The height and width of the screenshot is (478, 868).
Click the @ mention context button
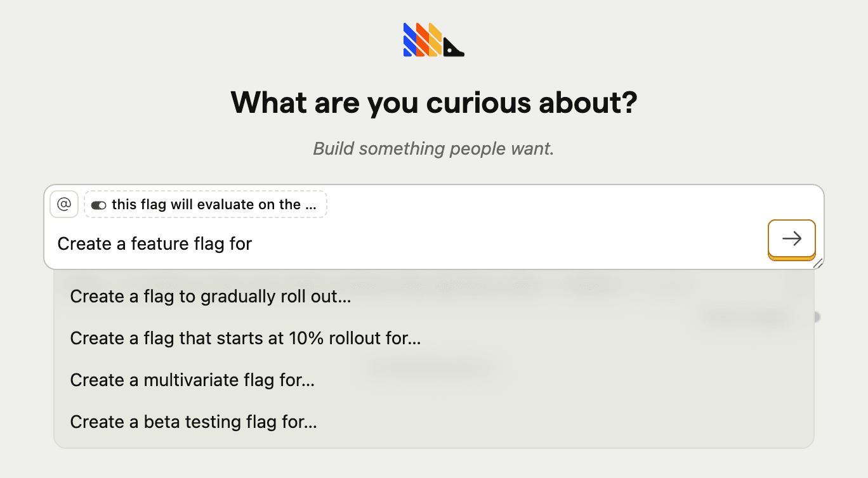click(63, 204)
